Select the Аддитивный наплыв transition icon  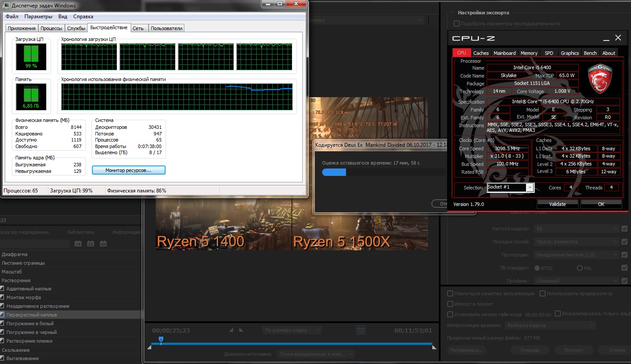(2, 289)
